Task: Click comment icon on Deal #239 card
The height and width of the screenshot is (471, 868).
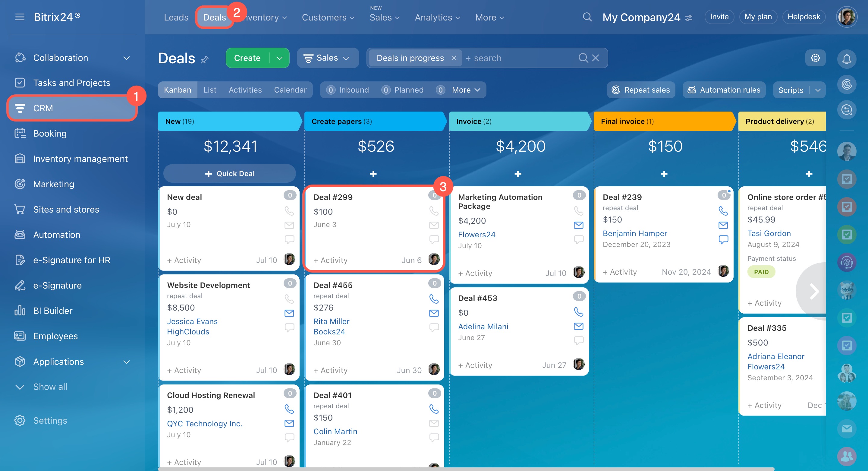Action: 723,239
